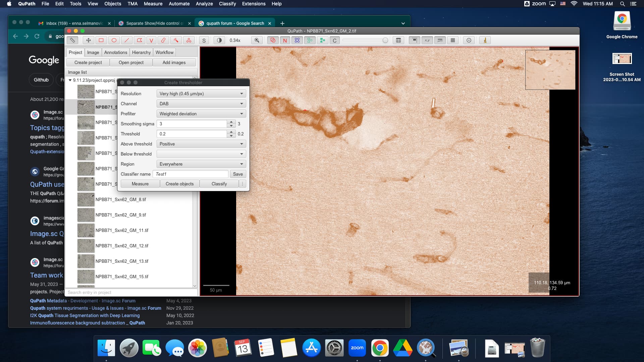Toggle Selection mode with the S button

pyautogui.click(x=204, y=40)
